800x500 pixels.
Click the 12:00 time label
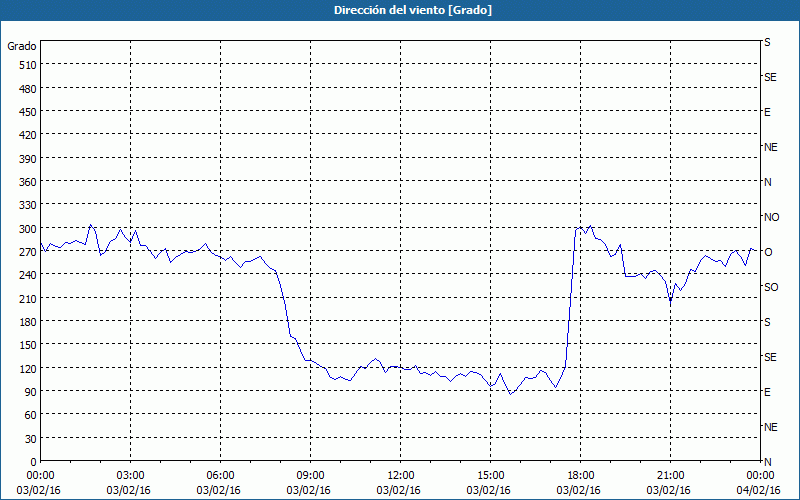click(401, 476)
